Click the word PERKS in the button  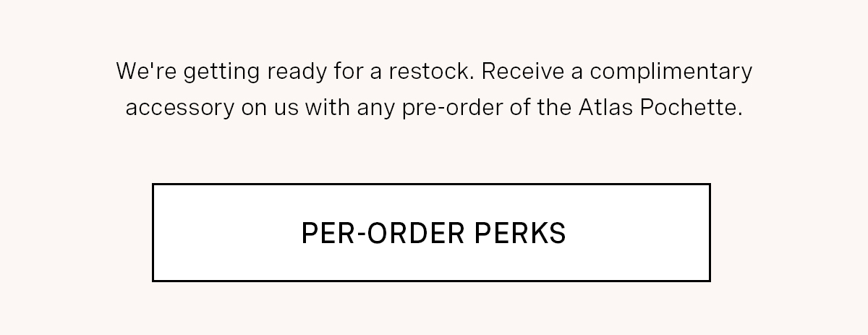click(x=520, y=233)
